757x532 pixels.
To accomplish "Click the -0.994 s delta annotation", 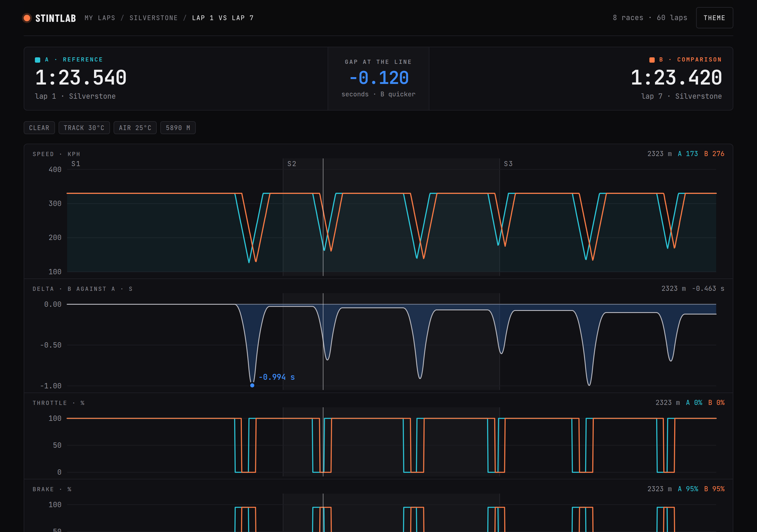I will pos(277,377).
